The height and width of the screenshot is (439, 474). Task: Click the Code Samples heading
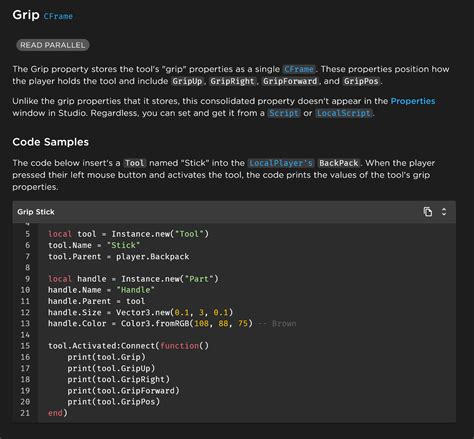(x=51, y=142)
